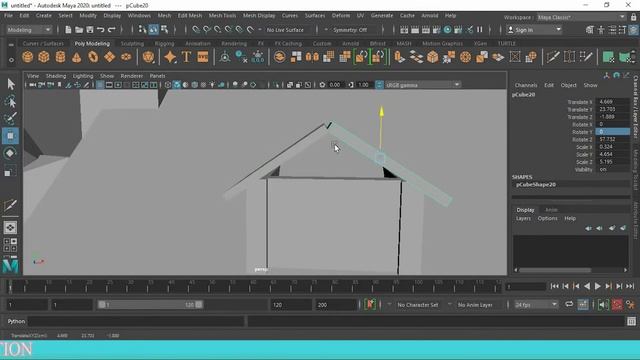Toggle Auto Keyframe button
Screen dimensions: 640x360
pyautogui.click(x=617, y=304)
